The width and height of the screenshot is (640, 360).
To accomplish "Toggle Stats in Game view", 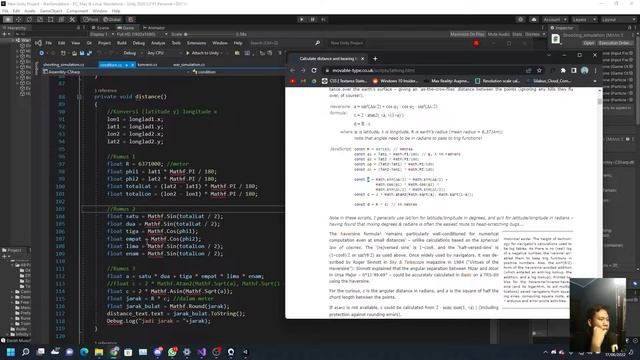I will click(517, 34).
